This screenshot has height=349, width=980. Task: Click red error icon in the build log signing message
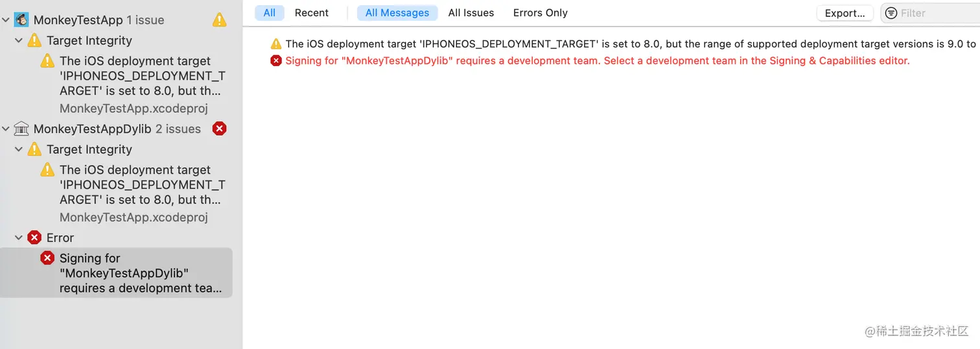click(276, 61)
